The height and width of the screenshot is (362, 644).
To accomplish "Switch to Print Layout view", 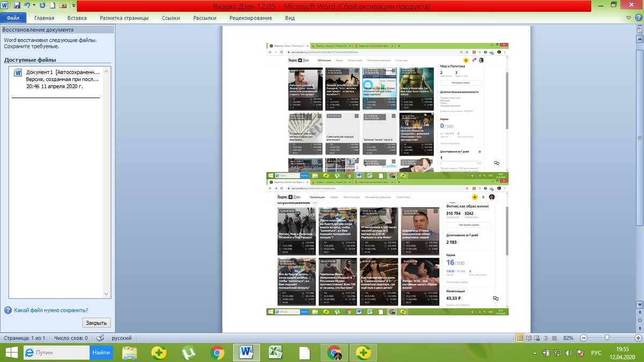I will (519, 338).
